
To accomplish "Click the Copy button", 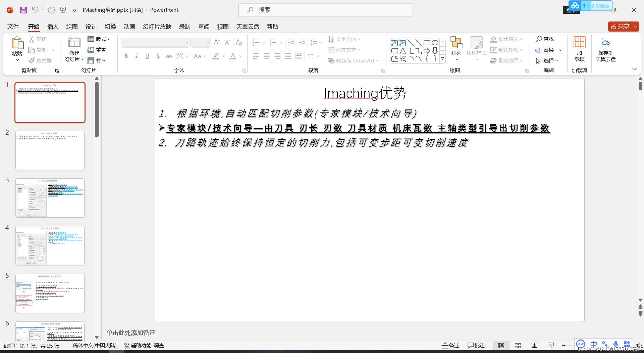I will [38, 50].
